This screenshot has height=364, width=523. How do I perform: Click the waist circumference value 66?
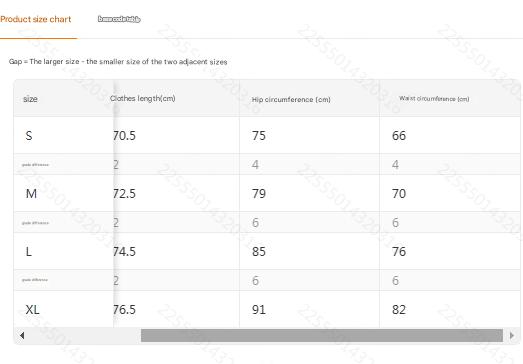399,135
